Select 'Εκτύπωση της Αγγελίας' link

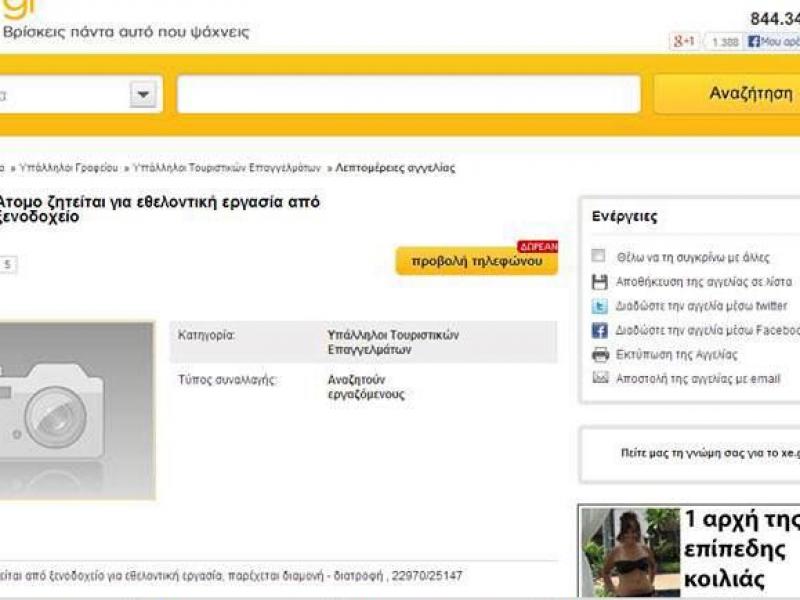click(x=676, y=354)
